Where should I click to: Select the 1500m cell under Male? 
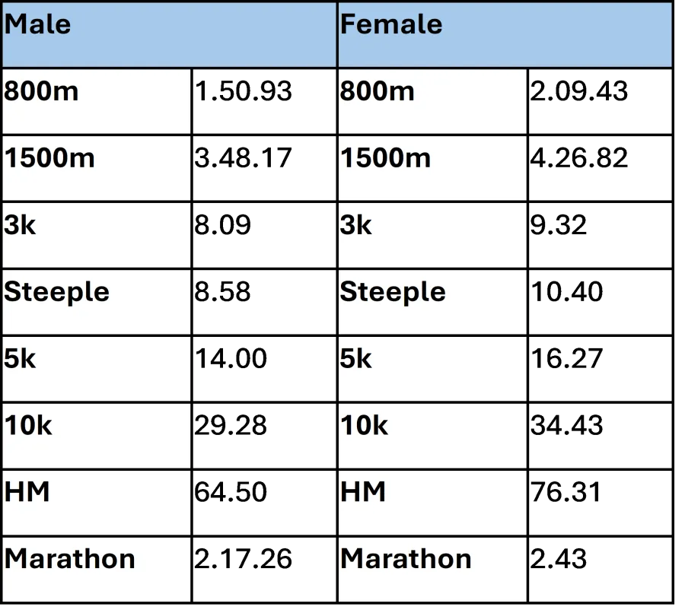coord(96,168)
